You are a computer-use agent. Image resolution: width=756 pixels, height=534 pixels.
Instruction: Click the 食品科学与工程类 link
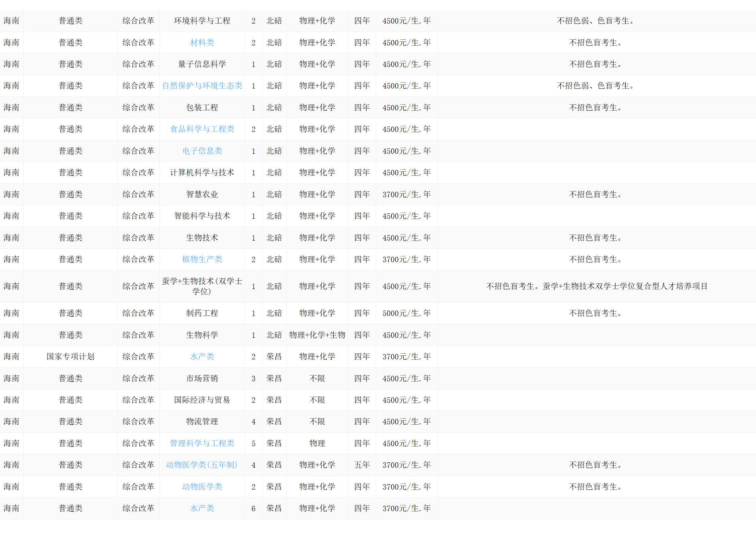202,129
